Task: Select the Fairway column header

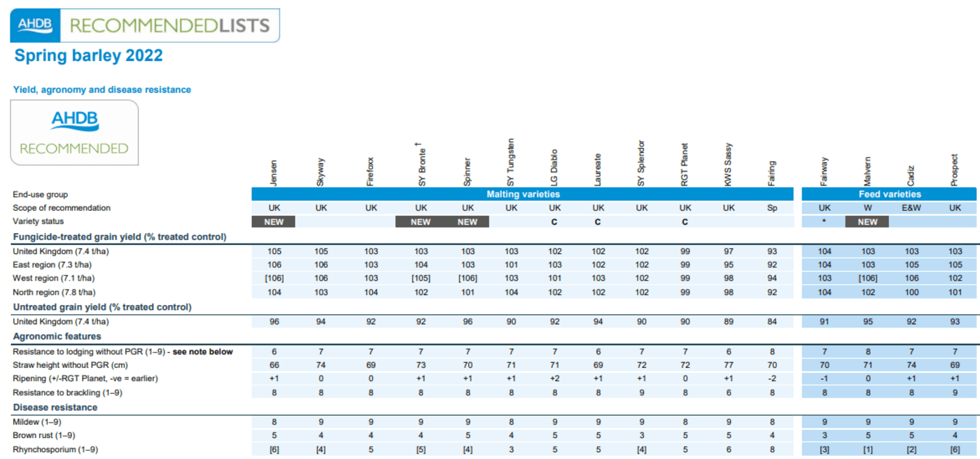Action: (x=825, y=171)
